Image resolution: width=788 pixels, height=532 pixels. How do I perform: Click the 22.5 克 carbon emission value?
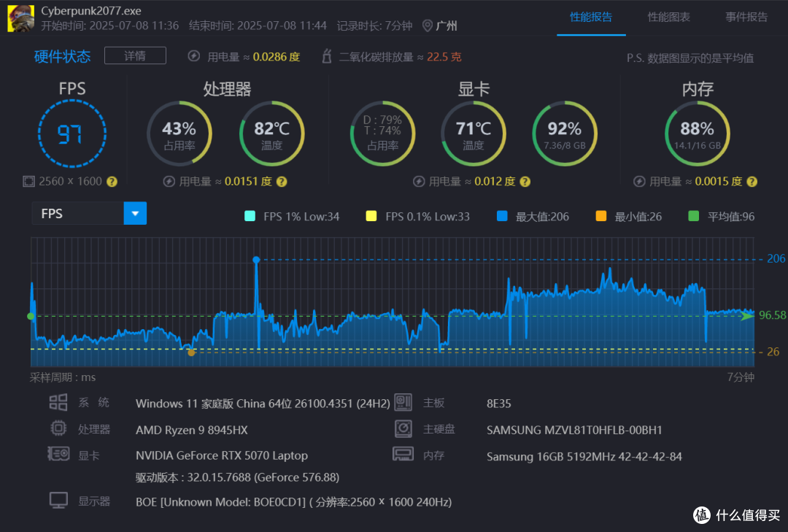(444, 57)
